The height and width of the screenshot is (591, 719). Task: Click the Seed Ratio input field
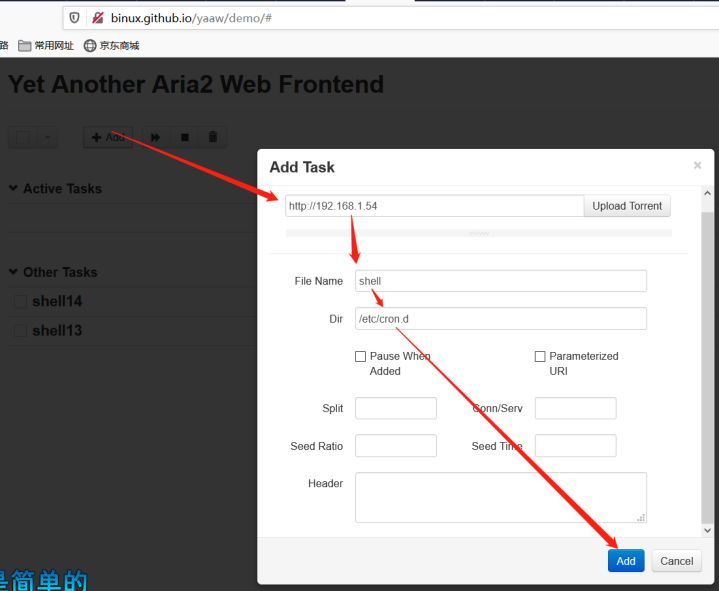pos(396,446)
